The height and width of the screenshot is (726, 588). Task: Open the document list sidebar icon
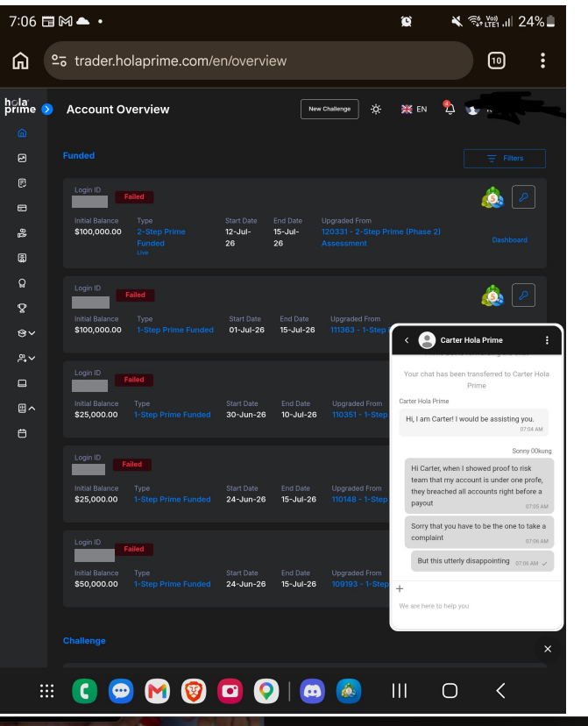pos(22,183)
